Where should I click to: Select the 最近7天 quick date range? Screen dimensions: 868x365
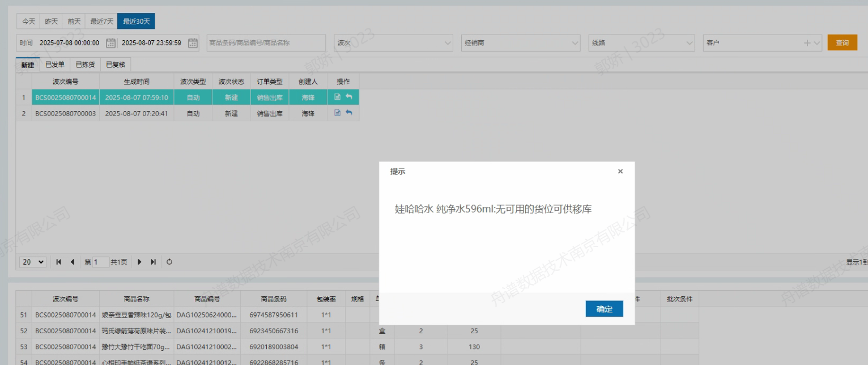(x=102, y=22)
